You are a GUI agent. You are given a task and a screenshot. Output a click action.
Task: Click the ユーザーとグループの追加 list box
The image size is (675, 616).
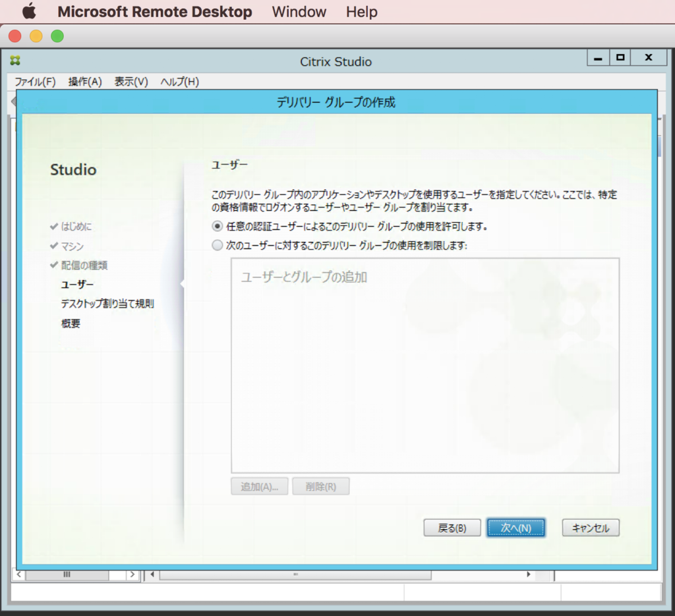425,366
